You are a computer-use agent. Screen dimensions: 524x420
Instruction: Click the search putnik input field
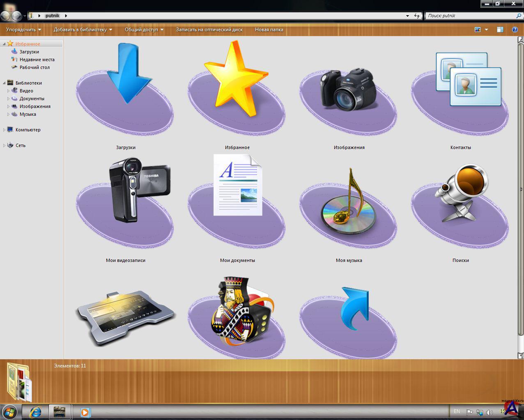pyautogui.click(x=470, y=16)
